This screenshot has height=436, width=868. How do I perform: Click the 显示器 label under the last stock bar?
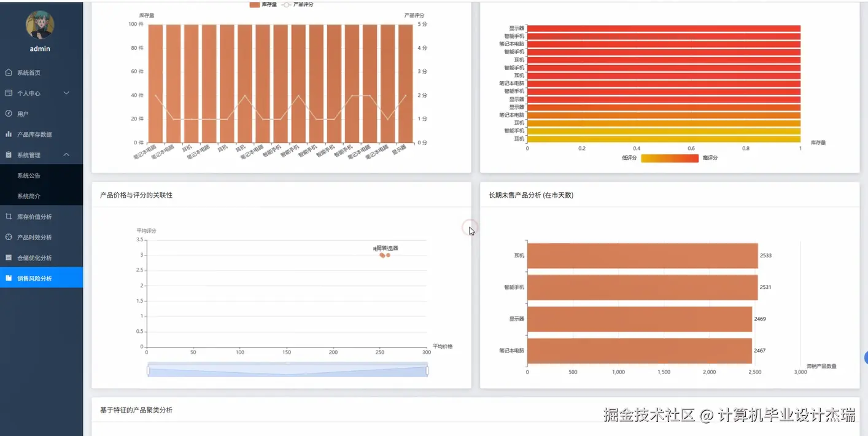399,149
